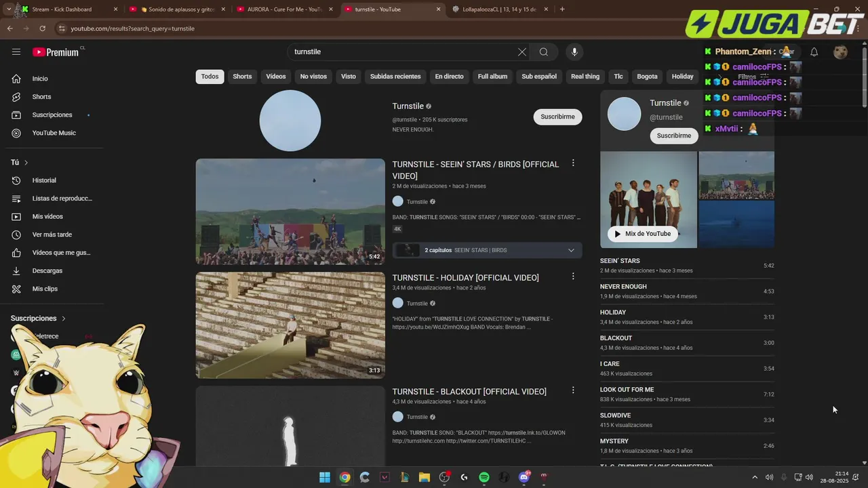Open Ver más tarde in sidebar
Image resolution: width=868 pixels, height=488 pixels.
point(52,235)
